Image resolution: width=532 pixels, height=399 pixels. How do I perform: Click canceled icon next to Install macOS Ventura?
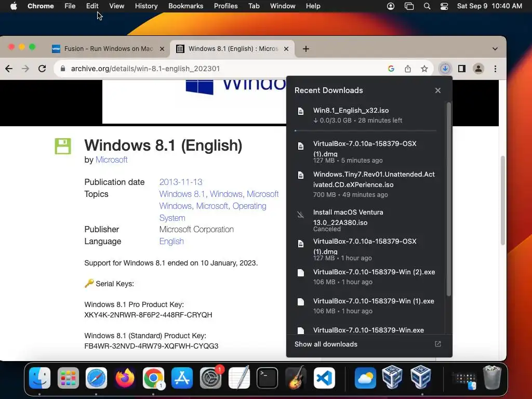301,215
